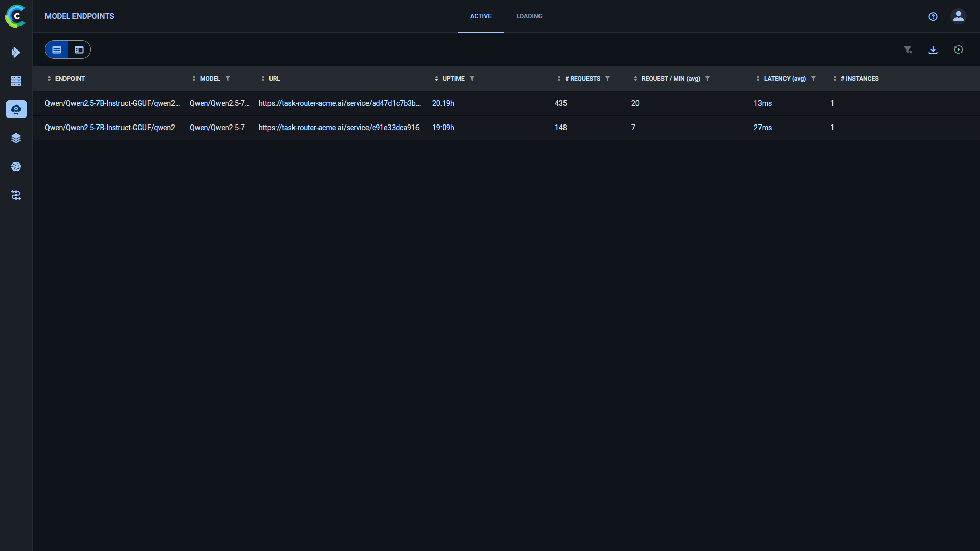Image resolution: width=980 pixels, height=551 pixels.
Task: Open the first endpoint's task-router URL link
Action: [340, 103]
